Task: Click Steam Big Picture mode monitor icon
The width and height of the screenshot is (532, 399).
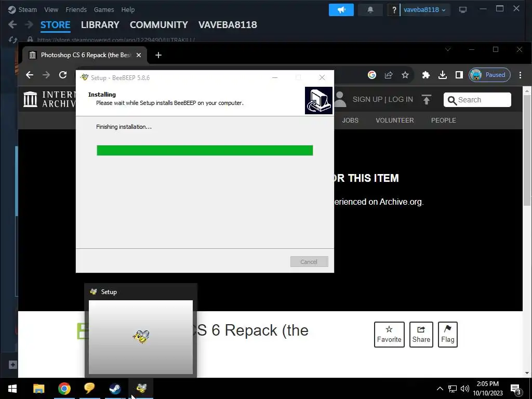Action: (463, 10)
